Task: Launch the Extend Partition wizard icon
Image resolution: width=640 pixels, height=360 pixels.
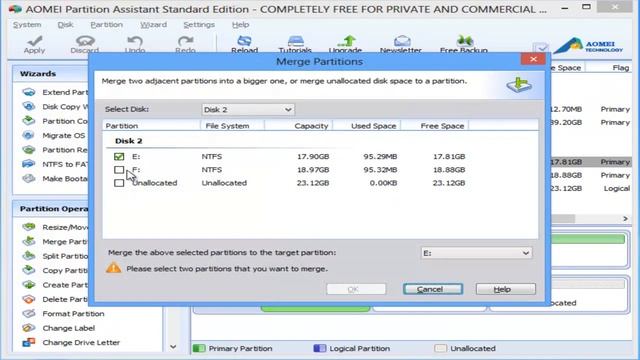Action: pos(29,92)
